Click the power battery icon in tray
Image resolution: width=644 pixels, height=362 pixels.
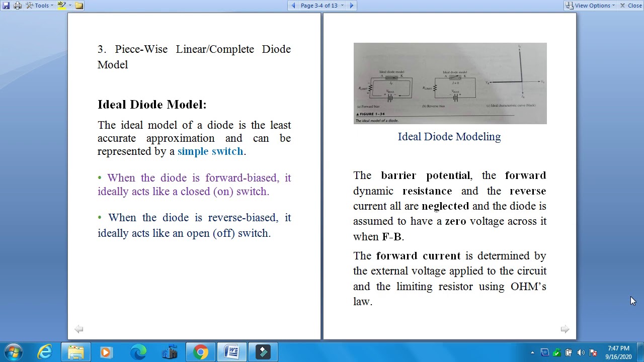point(569,352)
